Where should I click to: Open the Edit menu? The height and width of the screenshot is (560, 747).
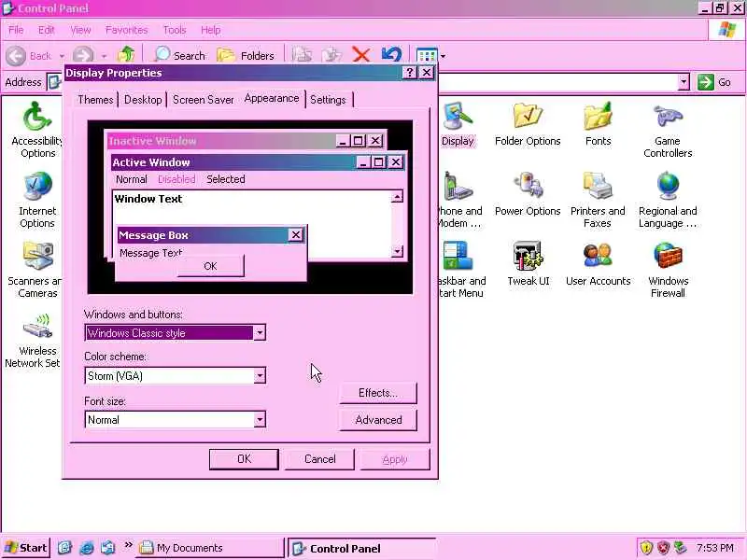[46, 30]
